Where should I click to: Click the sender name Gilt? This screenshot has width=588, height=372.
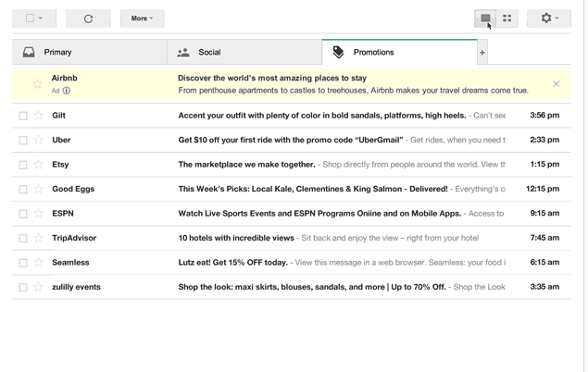(x=59, y=116)
